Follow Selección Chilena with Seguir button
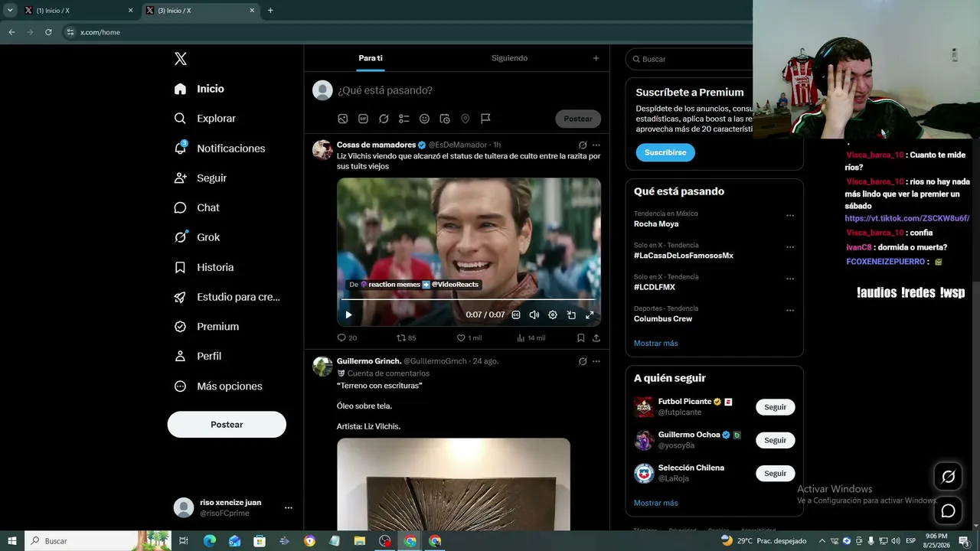Screen dimensions: 980x551 click(776, 473)
